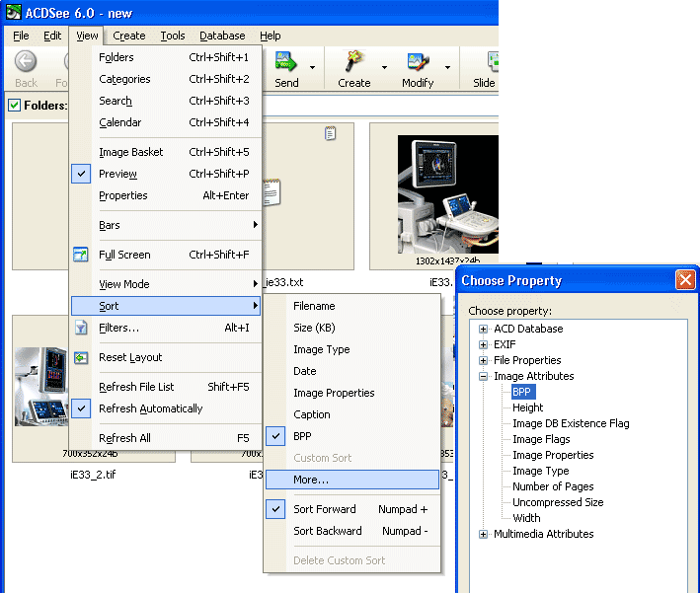700x593 pixels.
Task: Click the Send toolbar icon
Action: click(x=285, y=61)
